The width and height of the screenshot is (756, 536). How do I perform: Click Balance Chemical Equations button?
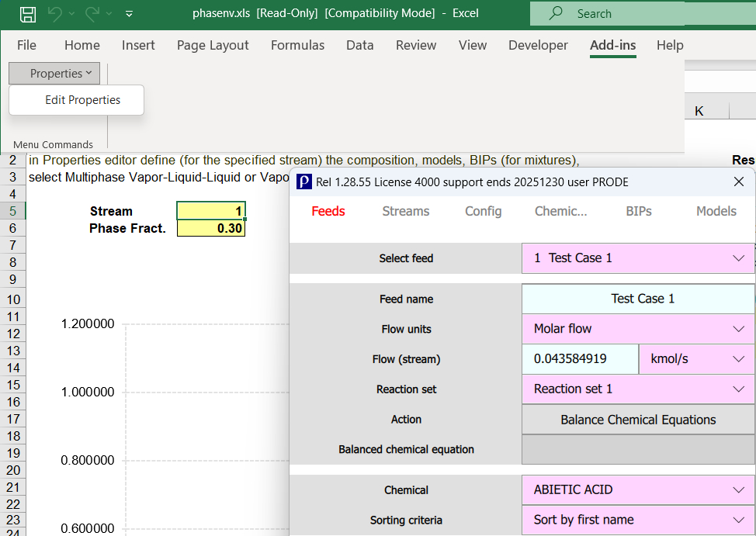tap(638, 420)
